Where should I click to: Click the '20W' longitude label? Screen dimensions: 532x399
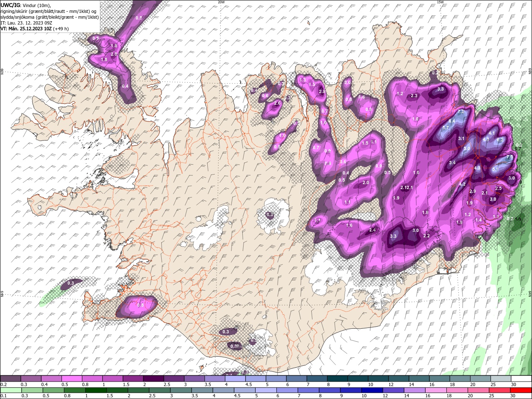click(x=221, y=2)
